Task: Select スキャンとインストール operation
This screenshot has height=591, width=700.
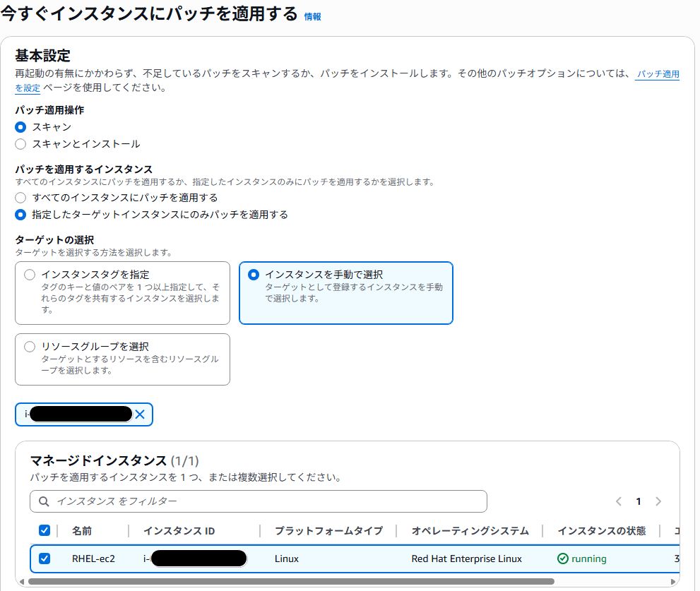Action: click(20, 144)
